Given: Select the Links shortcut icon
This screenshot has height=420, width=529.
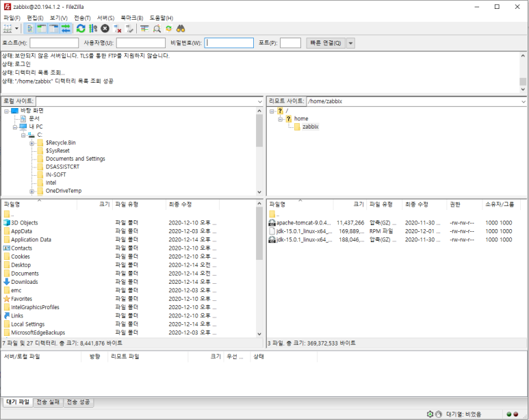Looking at the screenshot, I should 7,315.
